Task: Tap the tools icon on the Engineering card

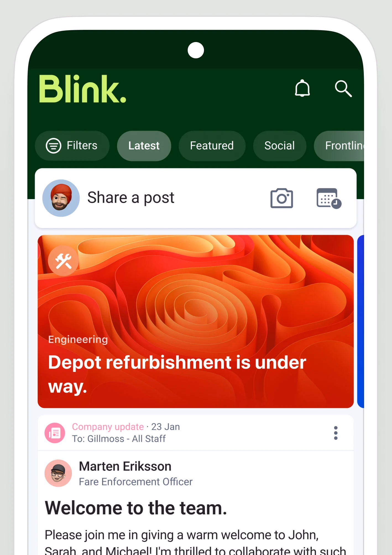Action: click(63, 261)
